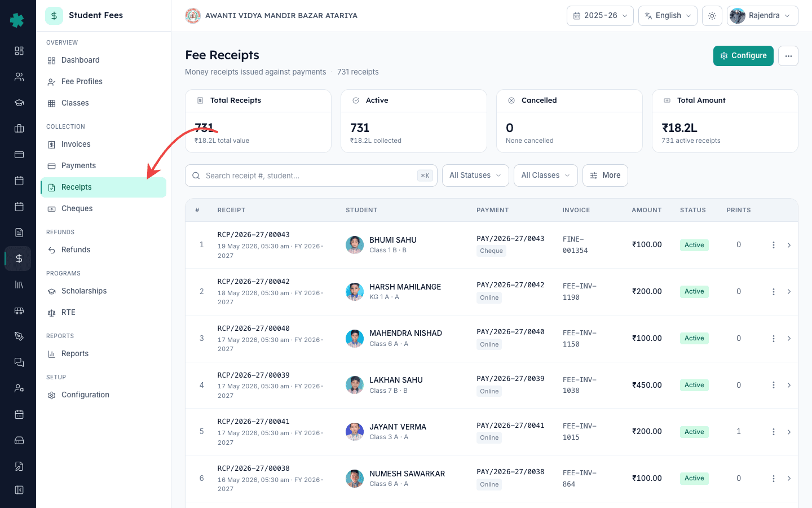Collapse sidebar using bottom panel icon
Screen dimensions: 812x508
coord(19,490)
